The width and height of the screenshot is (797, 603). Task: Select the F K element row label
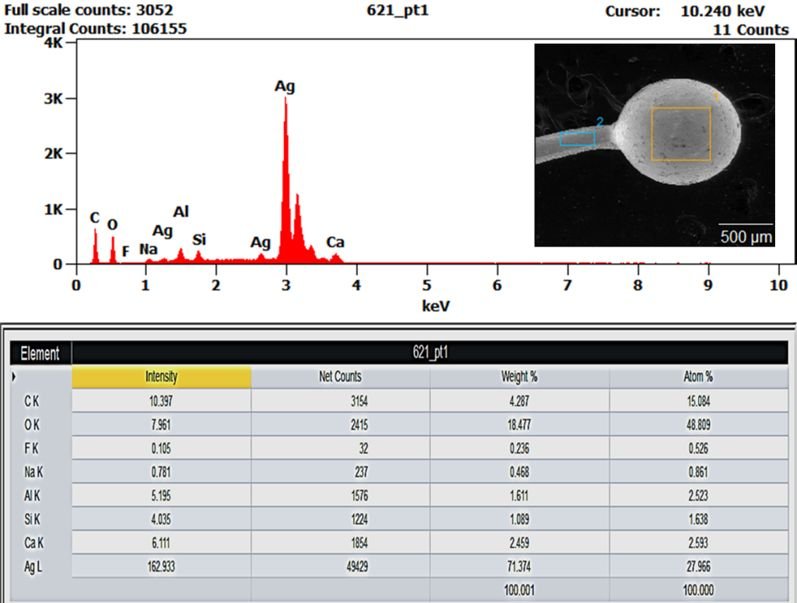click(32, 448)
